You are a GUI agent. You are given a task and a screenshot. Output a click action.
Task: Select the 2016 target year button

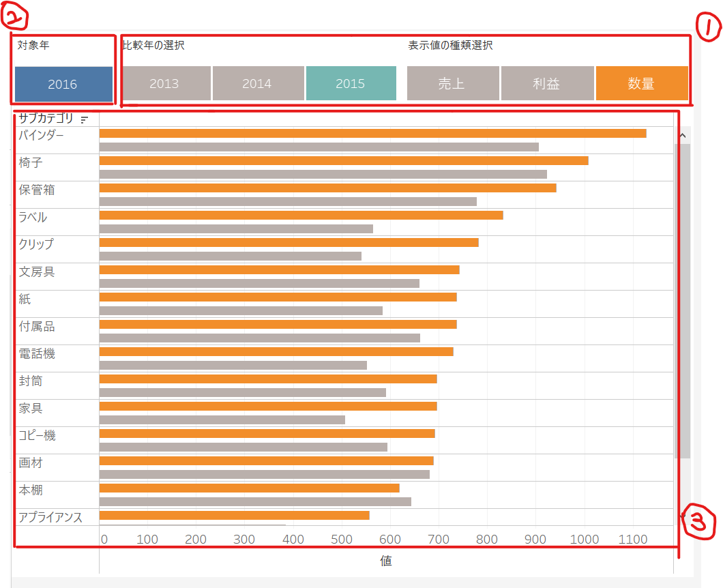(63, 84)
